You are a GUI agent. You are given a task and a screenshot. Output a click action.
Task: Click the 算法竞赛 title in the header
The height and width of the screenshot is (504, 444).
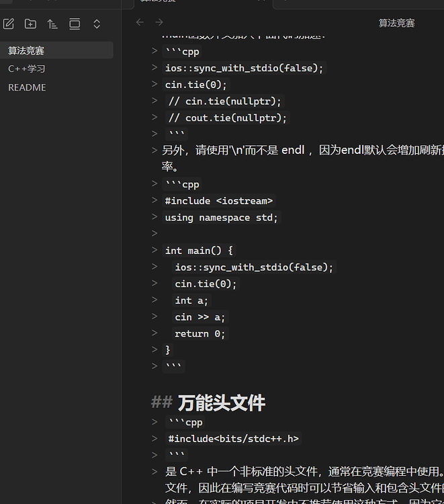pyautogui.click(x=396, y=23)
